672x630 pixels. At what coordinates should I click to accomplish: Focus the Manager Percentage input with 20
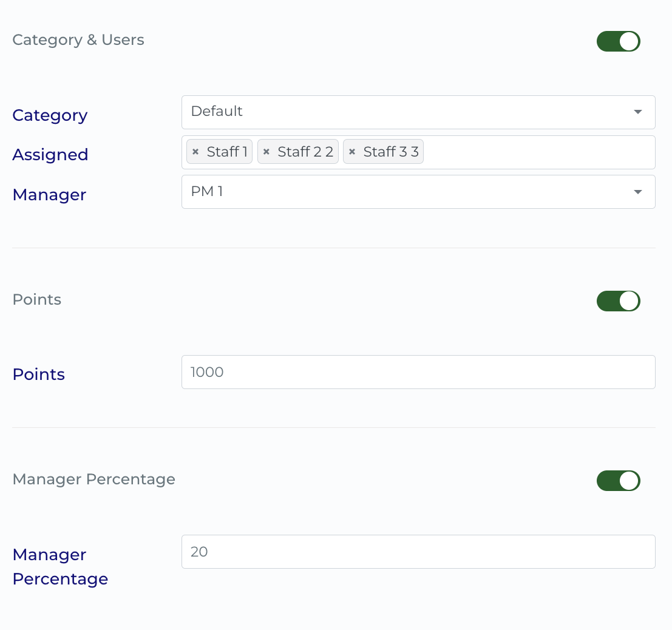point(418,552)
